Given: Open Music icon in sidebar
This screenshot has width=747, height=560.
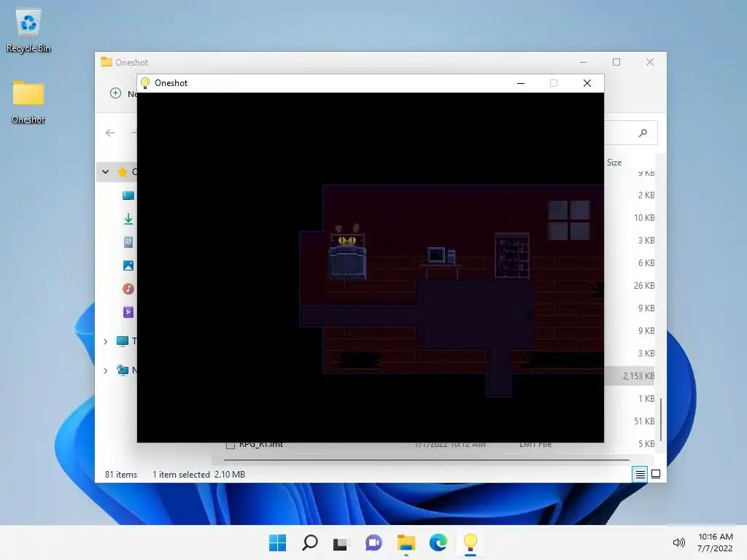Looking at the screenshot, I should coord(128,289).
